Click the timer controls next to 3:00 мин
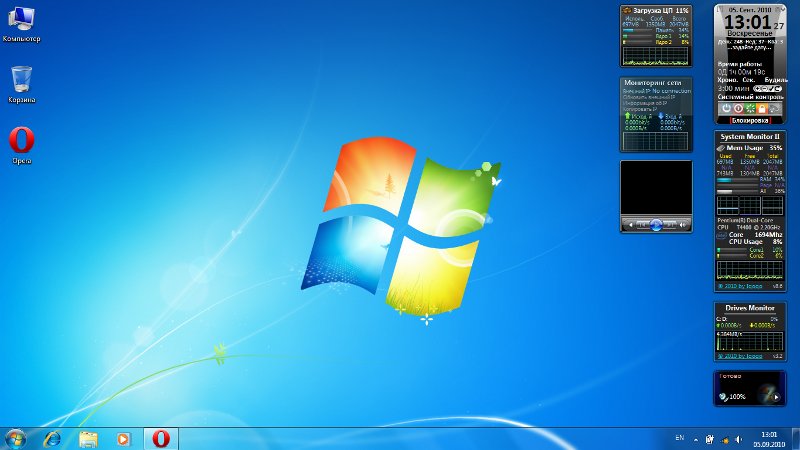800x450 pixels. coord(767,89)
